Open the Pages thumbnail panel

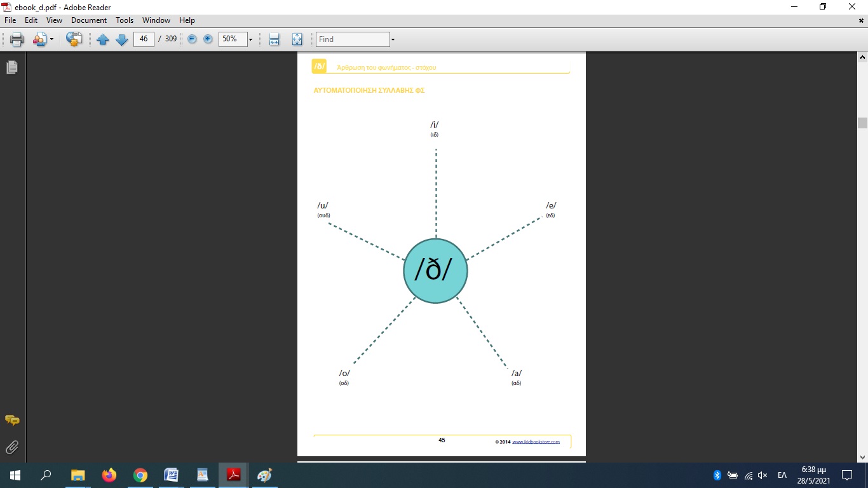(x=11, y=67)
